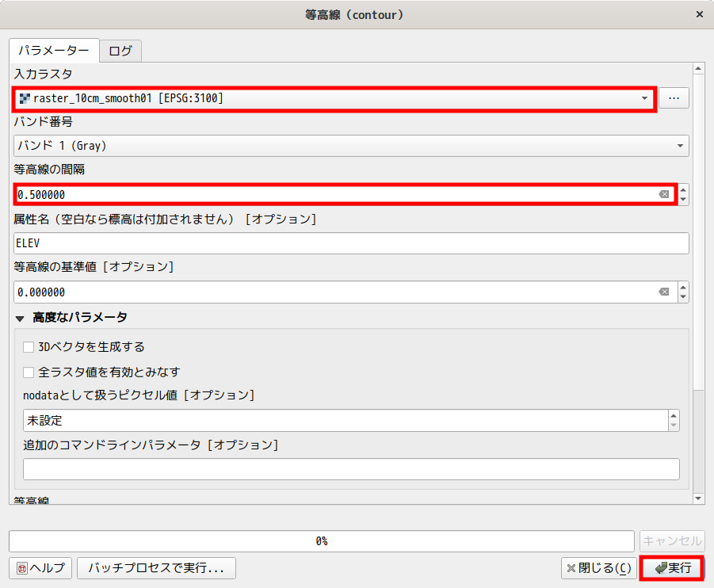Image resolution: width=714 pixels, height=588 pixels.
Task: Open the バンド番号 dropdown
Action: coord(351,146)
